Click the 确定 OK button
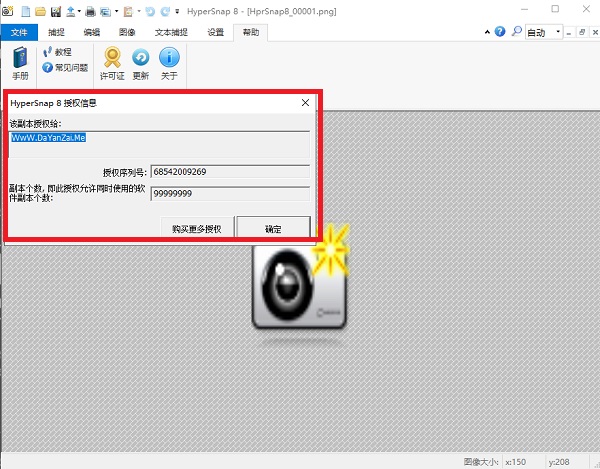600x469 pixels. [x=273, y=229]
